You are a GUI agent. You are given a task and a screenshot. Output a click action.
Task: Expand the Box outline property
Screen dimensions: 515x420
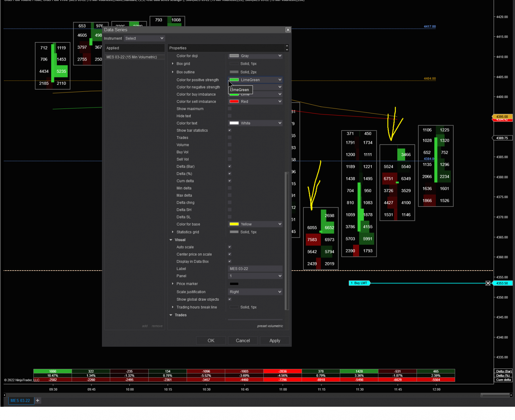tap(173, 72)
